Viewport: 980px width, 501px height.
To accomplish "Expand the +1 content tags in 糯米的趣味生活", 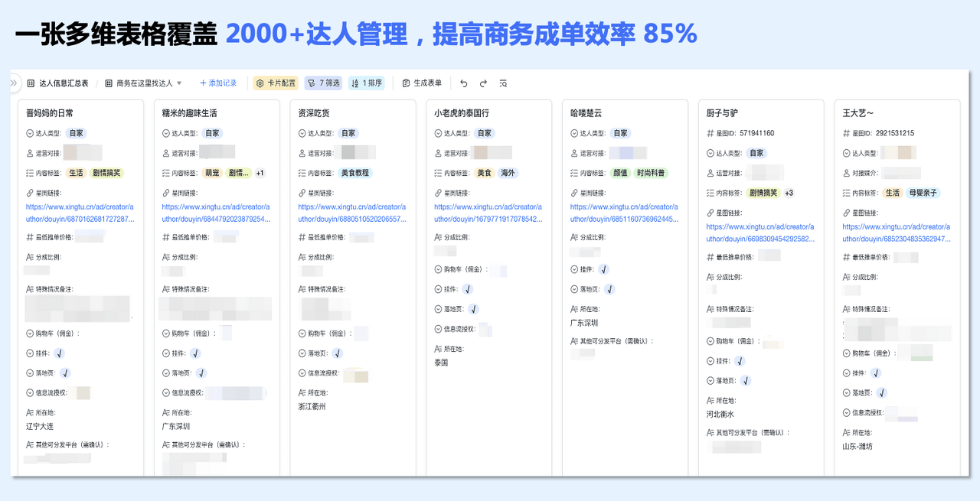I will click(260, 173).
